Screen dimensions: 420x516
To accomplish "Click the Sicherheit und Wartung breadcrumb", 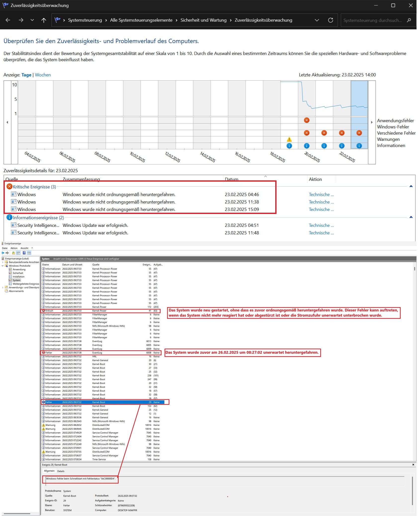I will [x=203, y=20].
